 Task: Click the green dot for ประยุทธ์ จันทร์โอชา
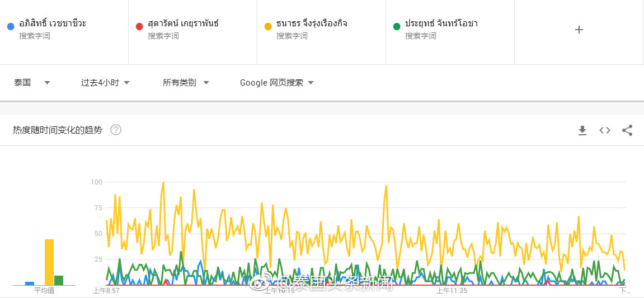(397, 26)
